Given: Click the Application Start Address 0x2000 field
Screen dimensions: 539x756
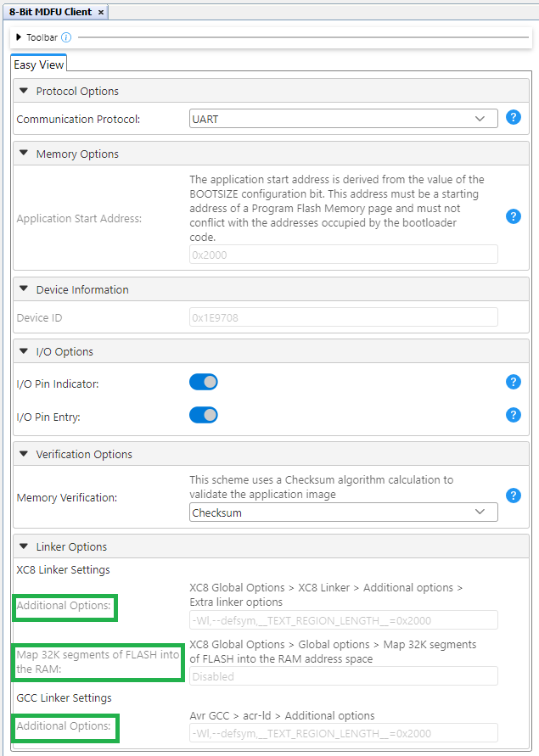Looking at the screenshot, I should tap(343, 255).
